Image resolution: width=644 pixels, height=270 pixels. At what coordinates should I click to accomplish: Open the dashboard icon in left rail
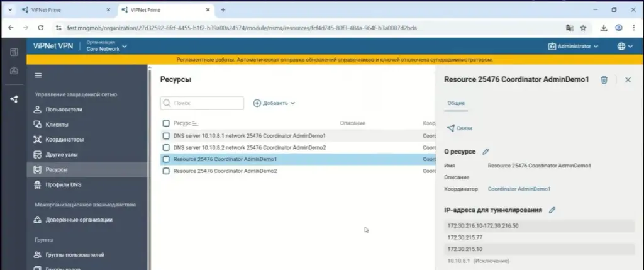pyautogui.click(x=14, y=70)
